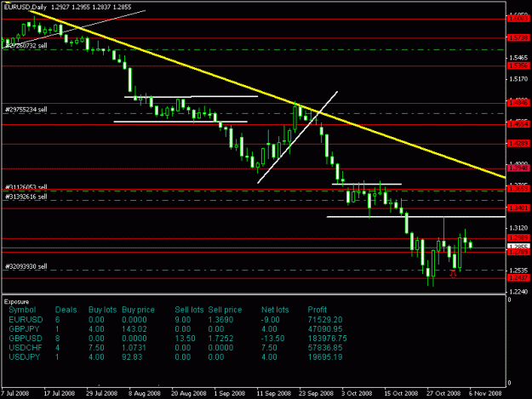The image size is (532, 399).
Task: Click the 1.3401 red price label
Action: click(x=518, y=208)
